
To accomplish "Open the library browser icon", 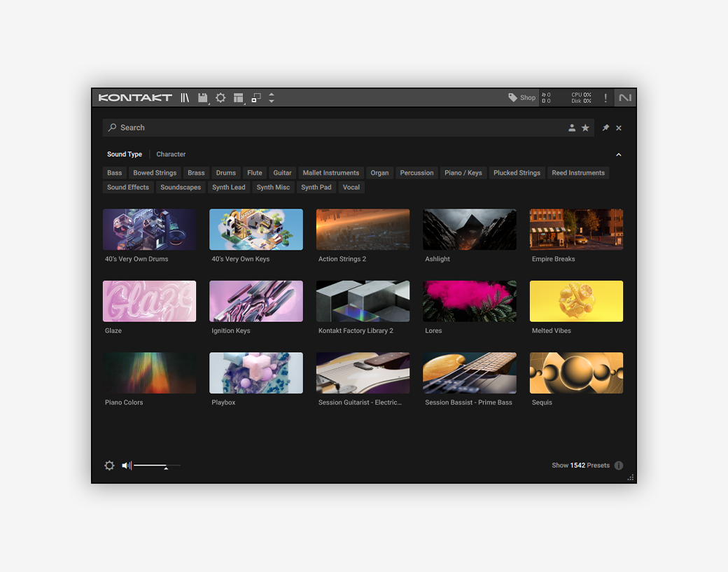I will coord(185,97).
